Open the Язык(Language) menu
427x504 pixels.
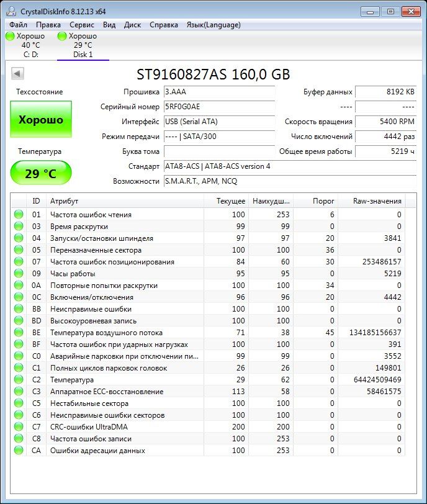(213, 25)
